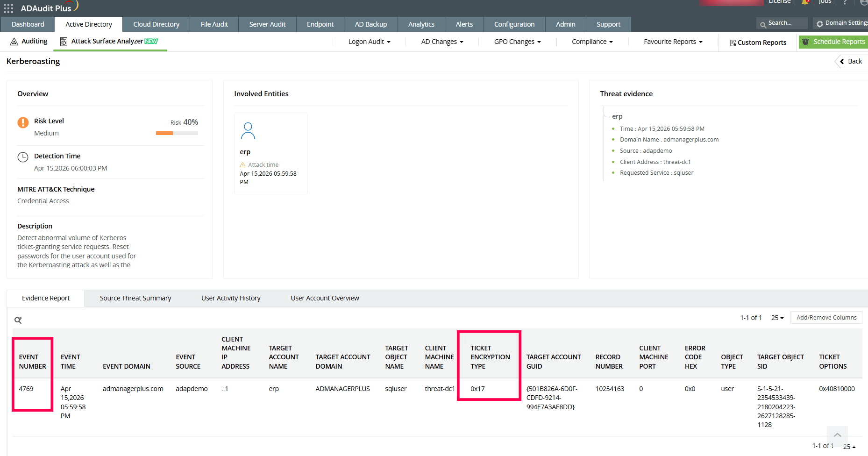This screenshot has width=868, height=456.
Task: Open the Admin tab
Action: pyautogui.click(x=565, y=24)
